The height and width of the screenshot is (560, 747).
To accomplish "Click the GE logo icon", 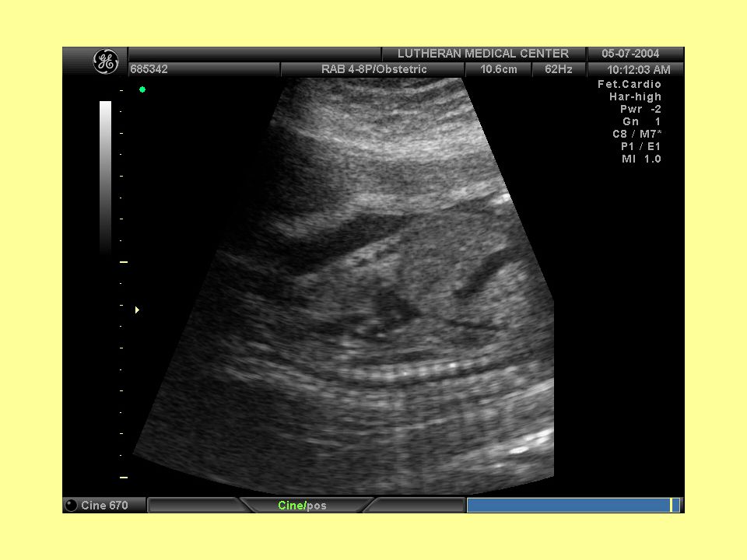I will click(x=106, y=61).
